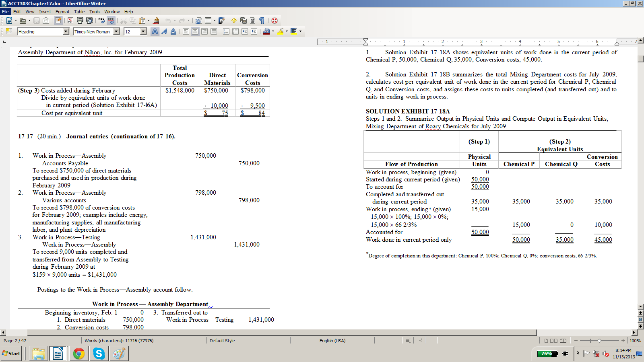Switch to single-page view layout

[546, 341]
